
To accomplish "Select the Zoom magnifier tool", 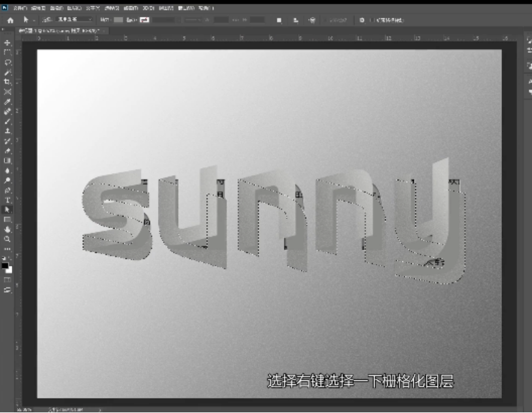I will coord(8,239).
